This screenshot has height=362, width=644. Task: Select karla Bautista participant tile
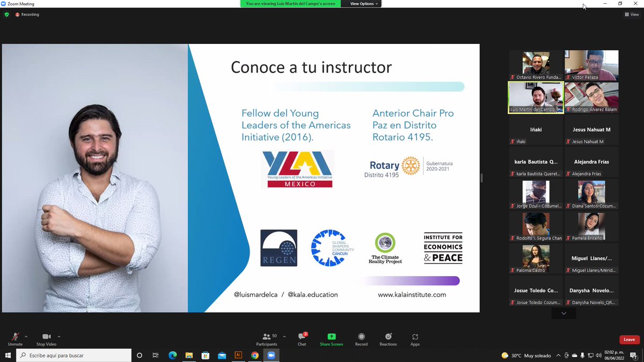point(536,162)
